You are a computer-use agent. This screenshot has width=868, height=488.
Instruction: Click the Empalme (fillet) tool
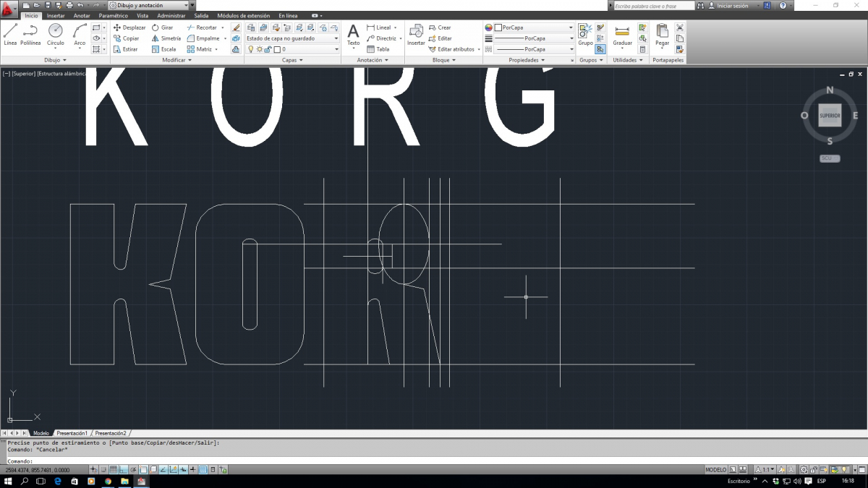click(x=203, y=38)
